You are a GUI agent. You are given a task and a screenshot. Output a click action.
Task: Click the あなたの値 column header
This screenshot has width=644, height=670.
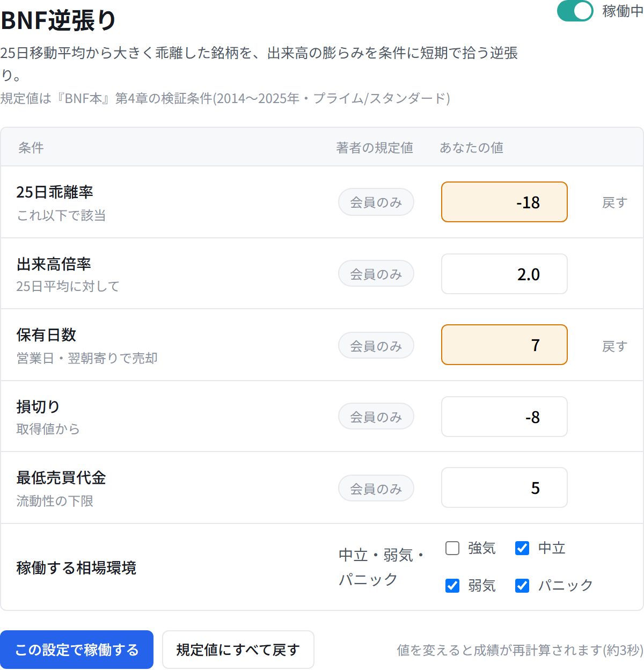pyautogui.click(x=472, y=148)
